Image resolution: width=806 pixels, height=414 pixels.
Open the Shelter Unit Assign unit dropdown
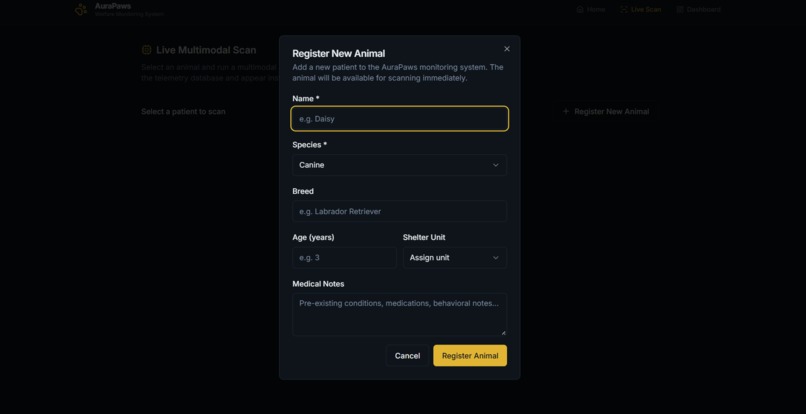point(455,258)
